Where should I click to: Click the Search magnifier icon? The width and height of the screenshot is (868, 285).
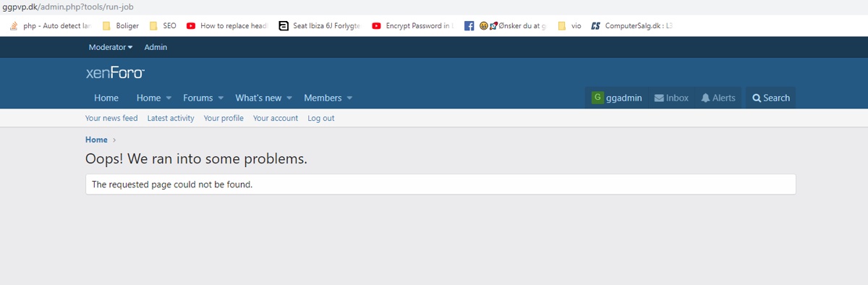[x=757, y=98]
